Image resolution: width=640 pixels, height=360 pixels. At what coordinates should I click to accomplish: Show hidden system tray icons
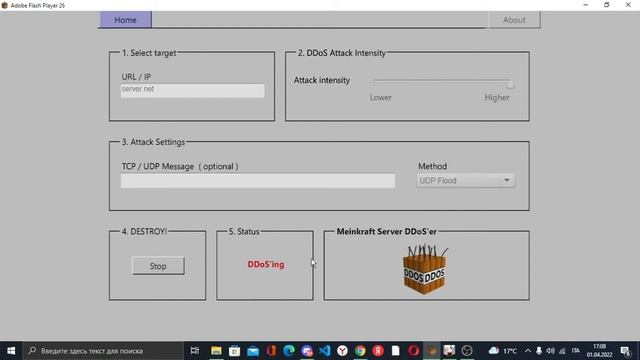point(528,351)
